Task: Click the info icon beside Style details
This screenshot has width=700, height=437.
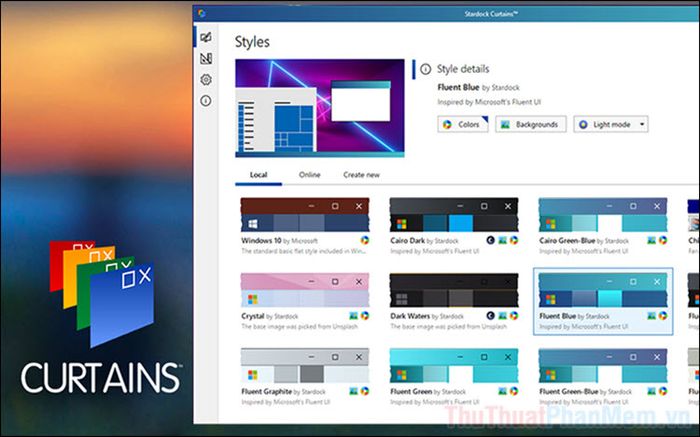Action: 425,69
